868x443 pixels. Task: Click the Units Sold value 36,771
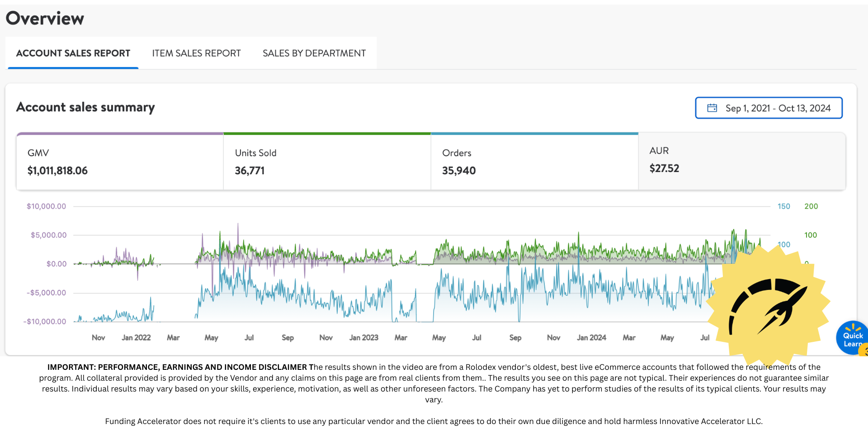click(x=250, y=171)
